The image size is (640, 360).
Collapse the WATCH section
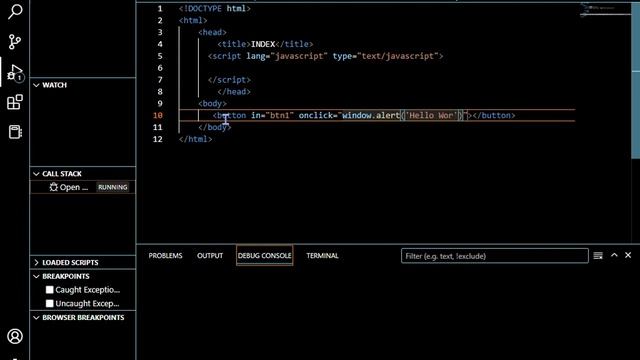tap(36, 85)
